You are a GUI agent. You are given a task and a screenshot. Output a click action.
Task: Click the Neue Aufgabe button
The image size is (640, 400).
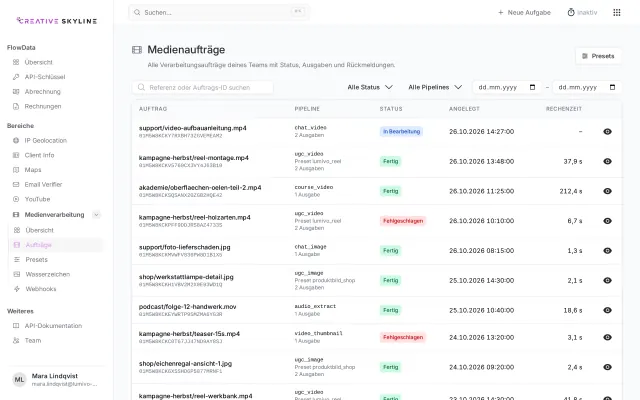524,13
